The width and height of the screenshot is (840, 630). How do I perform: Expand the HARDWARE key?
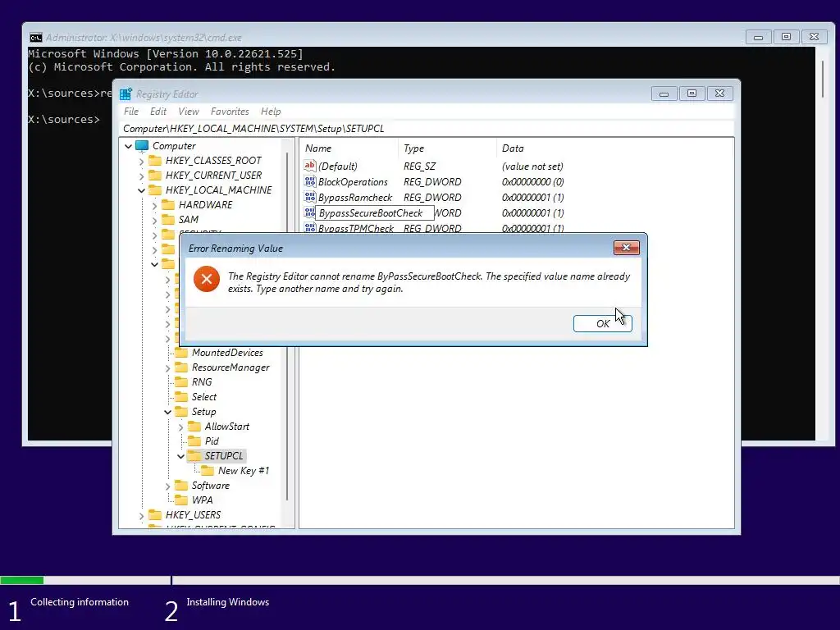tap(155, 205)
